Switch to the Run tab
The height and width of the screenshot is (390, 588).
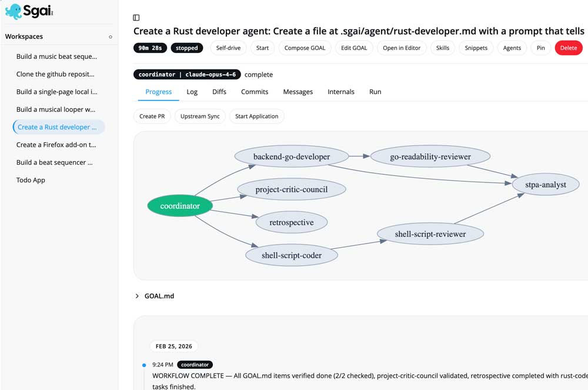[375, 92]
